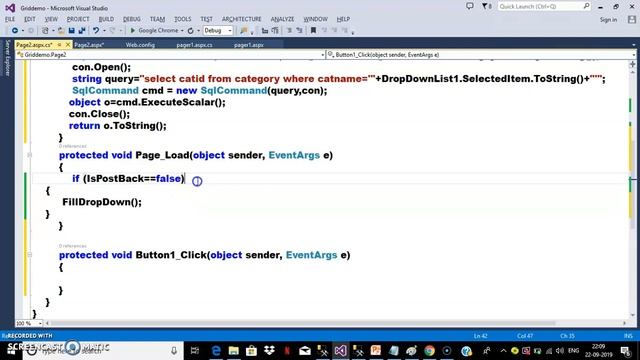
Task: Click the con.Close(); line in the editor
Action: coord(100,114)
